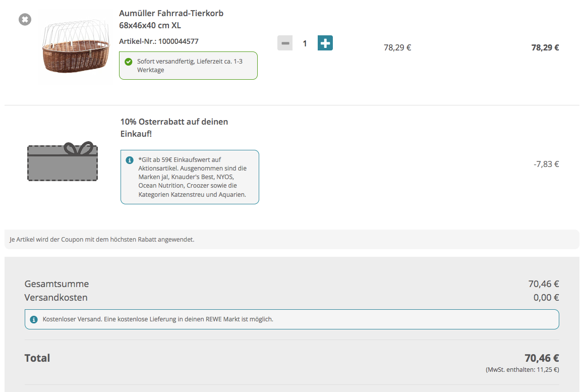Click the REWE Markt free delivery notice
Viewport: 584px width, 392px height.
click(x=158, y=319)
